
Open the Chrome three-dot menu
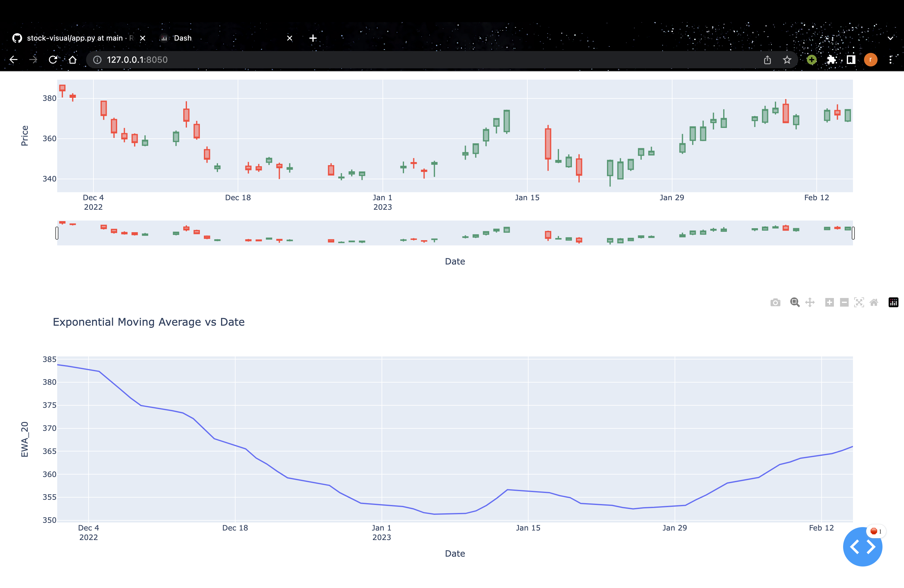890,60
